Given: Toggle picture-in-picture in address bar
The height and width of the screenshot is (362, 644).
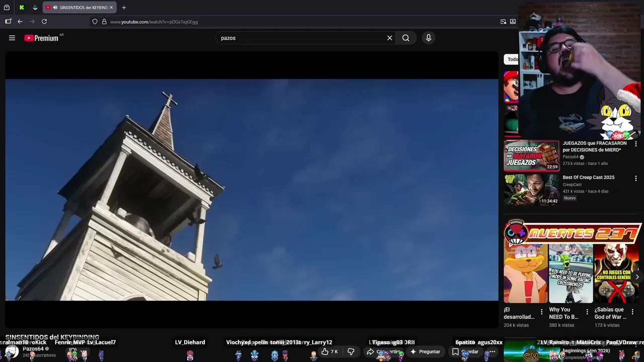Looking at the screenshot, I should [x=503, y=22].
